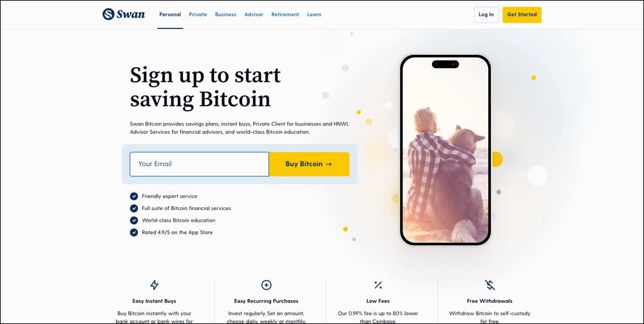Click checkmark icon beside Full suite of Bitcoin services
This screenshot has height=324, width=644.
(x=134, y=208)
